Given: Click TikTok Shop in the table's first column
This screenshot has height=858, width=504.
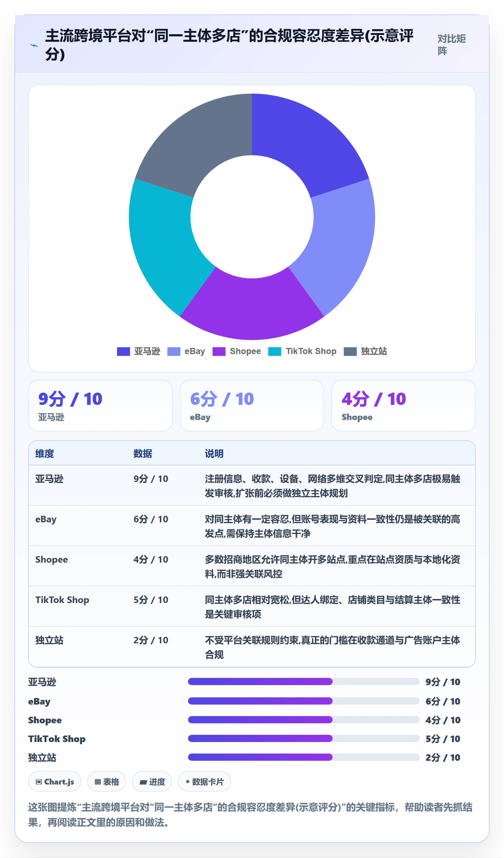Looking at the screenshot, I should (62, 600).
